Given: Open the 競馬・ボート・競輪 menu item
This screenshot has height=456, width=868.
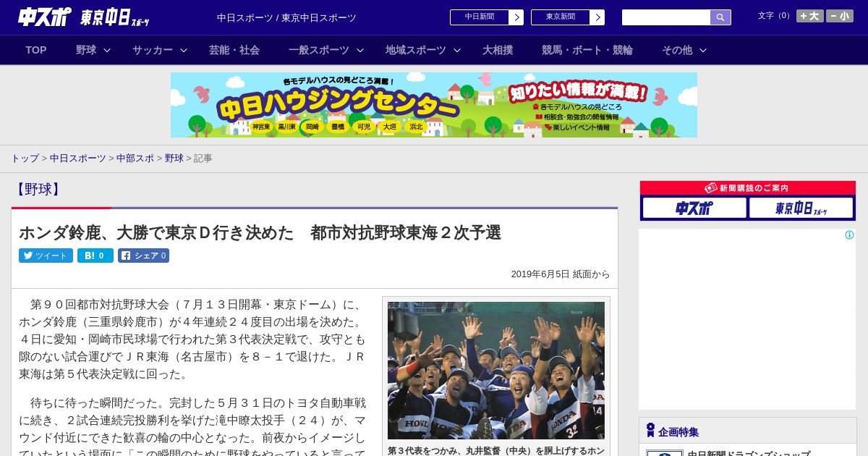Looking at the screenshot, I should pos(587,50).
